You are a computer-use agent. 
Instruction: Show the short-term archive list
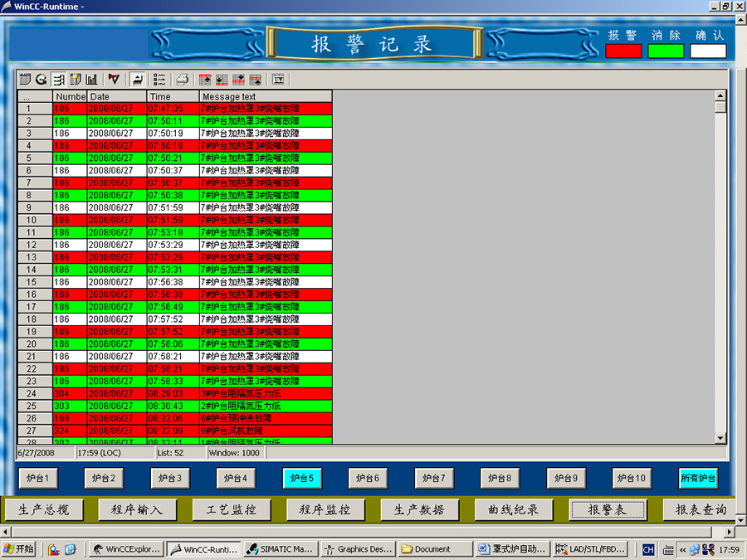coord(41,80)
